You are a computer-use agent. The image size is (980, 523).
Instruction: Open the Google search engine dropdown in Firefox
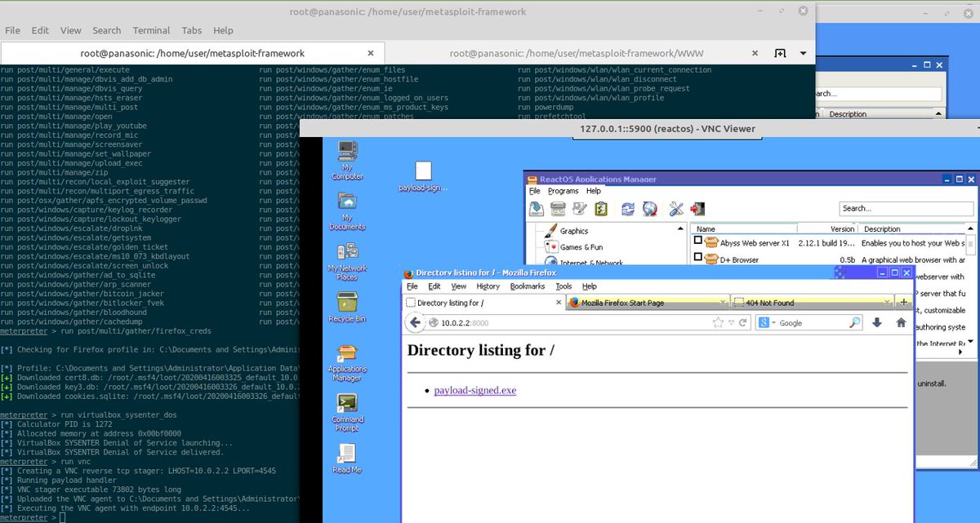click(x=773, y=323)
